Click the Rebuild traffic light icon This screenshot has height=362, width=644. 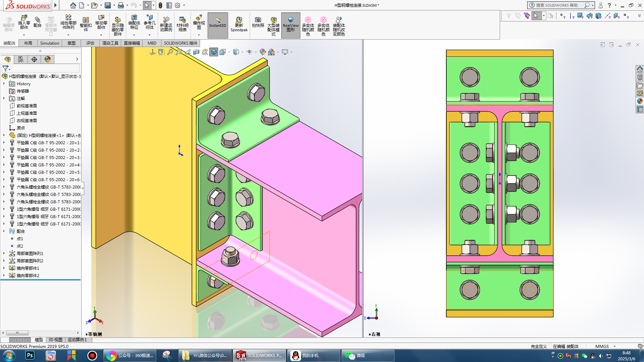pos(160,5)
